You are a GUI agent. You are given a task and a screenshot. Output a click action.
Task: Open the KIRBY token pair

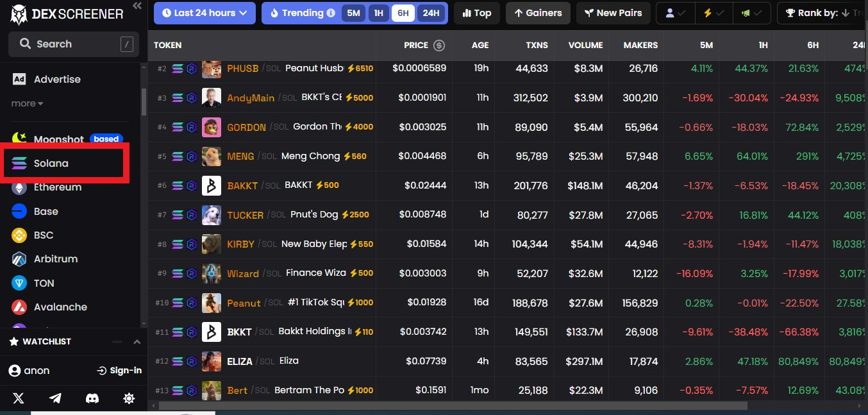tap(507, 244)
